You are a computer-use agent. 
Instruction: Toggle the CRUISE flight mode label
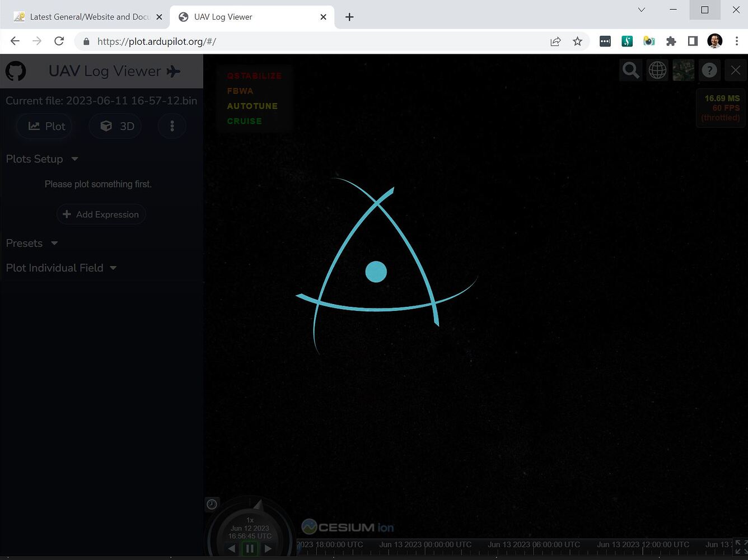(244, 121)
